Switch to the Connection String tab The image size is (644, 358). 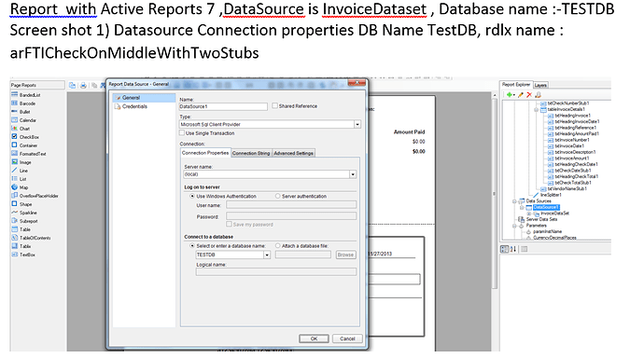pyautogui.click(x=251, y=153)
